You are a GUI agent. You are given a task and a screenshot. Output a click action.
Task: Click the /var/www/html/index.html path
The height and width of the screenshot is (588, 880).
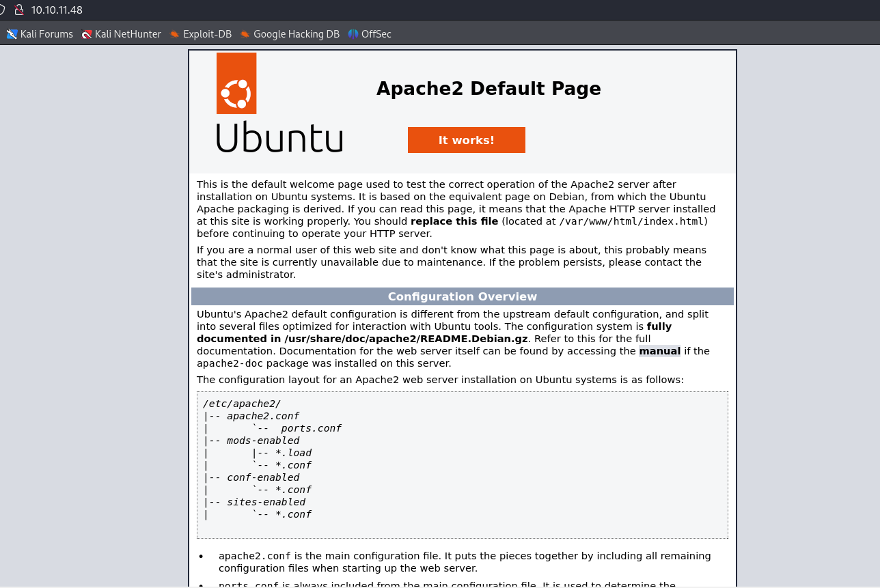coord(631,221)
